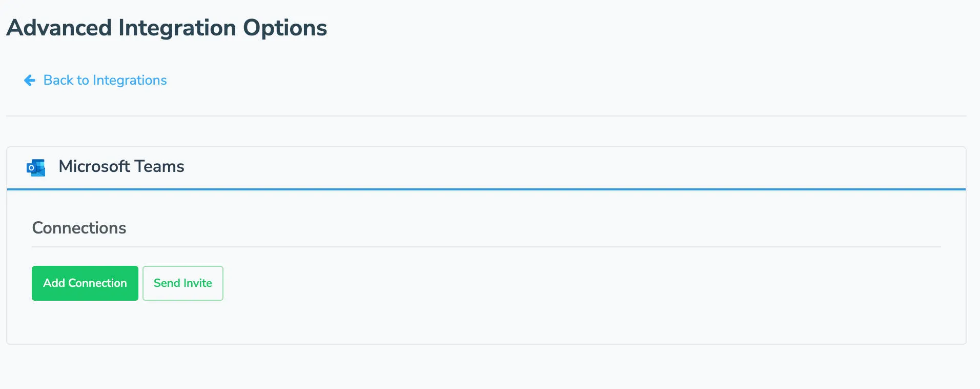Click the word 'Back' beside the arrow
Image resolution: width=980 pixels, height=389 pixels.
pyautogui.click(x=58, y=81)
